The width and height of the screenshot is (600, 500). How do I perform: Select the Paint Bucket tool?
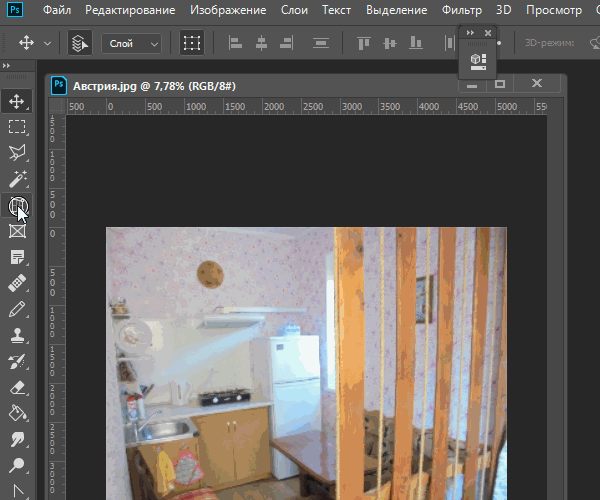17,414
